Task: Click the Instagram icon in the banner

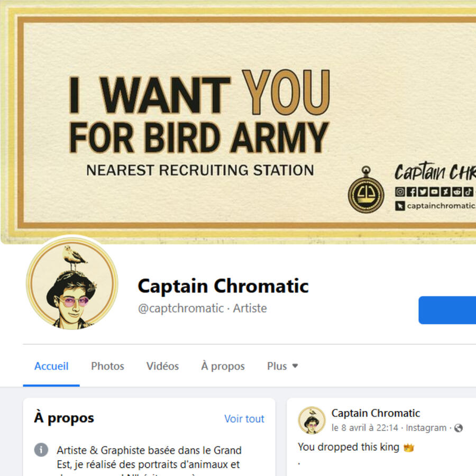Action: (400, 192)
